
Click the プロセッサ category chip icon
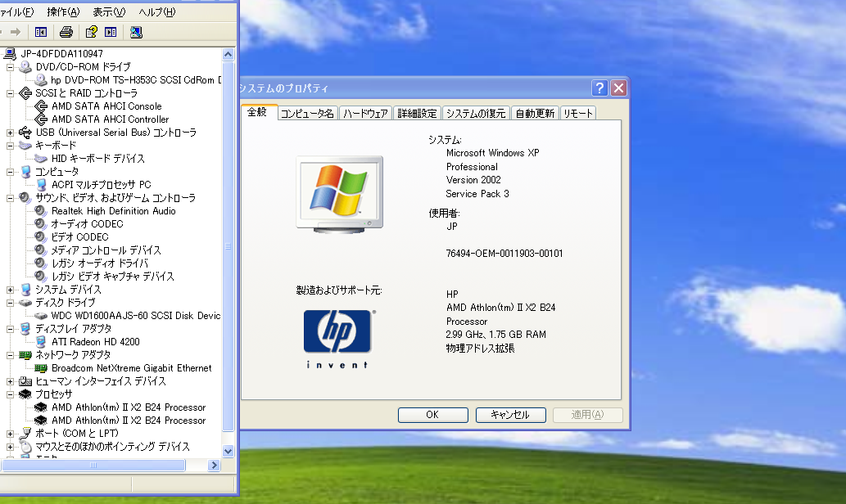25,394
